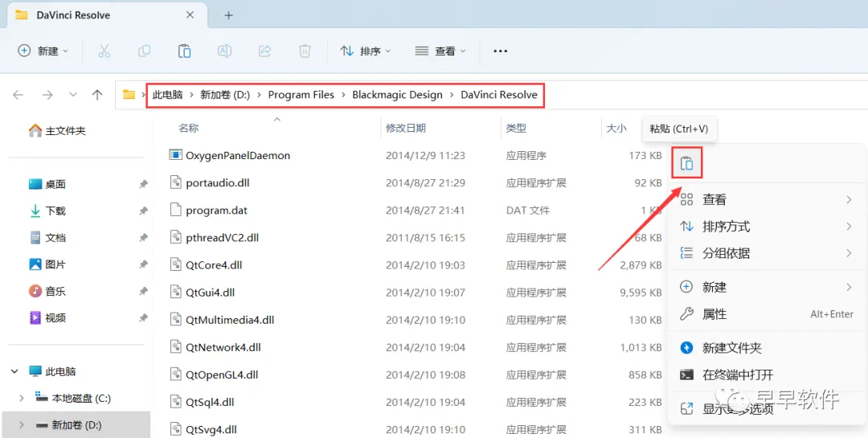Expand the 本地磁盘 (C:) tree chevron
The image size is (868, 438).
coord(22,398)
